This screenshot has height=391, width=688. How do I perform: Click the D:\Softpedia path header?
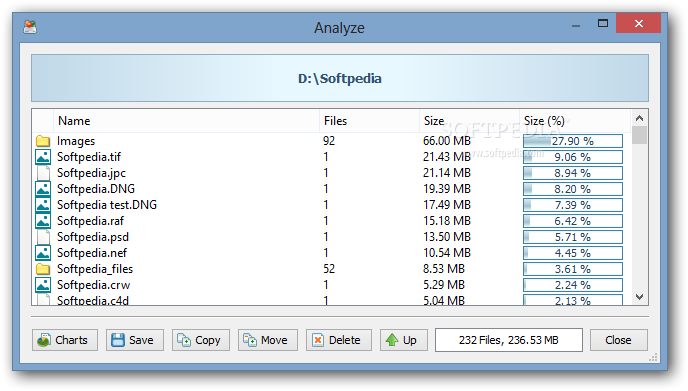point(340,79)
